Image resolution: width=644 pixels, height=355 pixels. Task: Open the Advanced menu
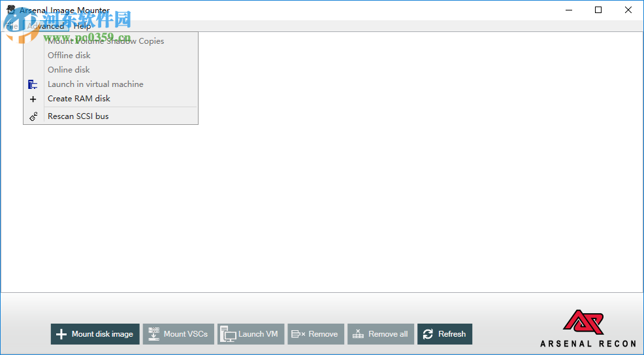pos(46,26)
